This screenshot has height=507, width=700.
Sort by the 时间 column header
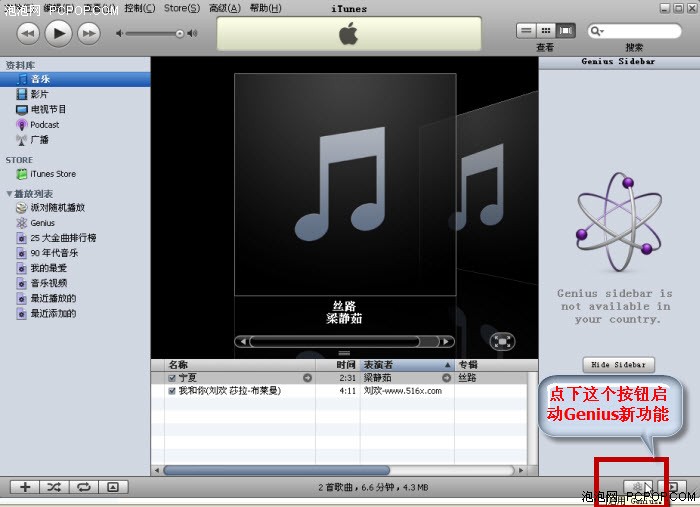click(x=338, y=365)
